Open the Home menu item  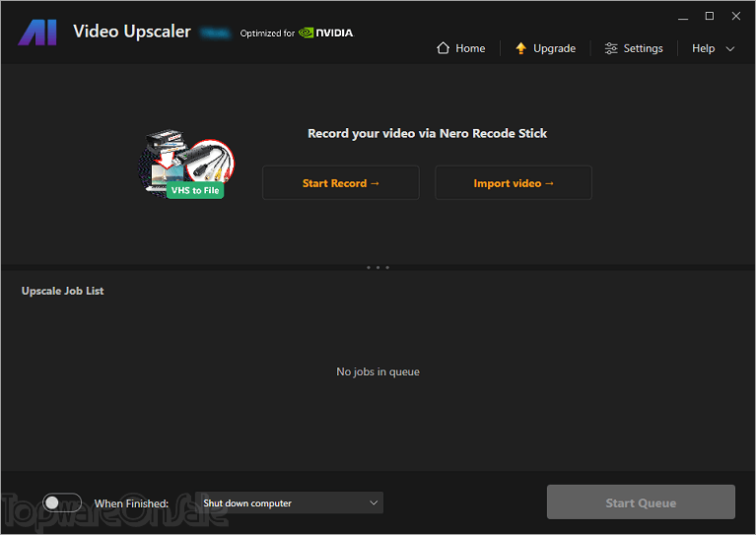coord(461,48)
